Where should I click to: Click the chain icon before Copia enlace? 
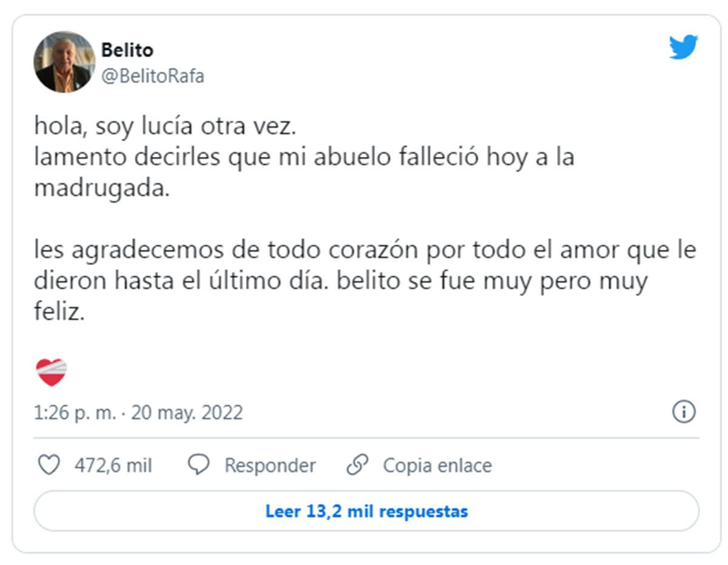(359, 466)
